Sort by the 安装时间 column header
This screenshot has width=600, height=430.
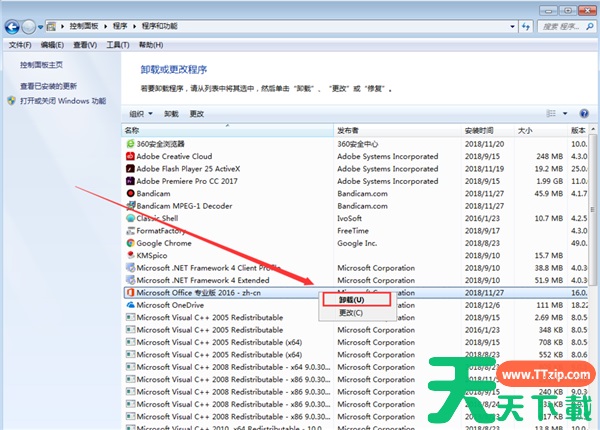coord(488,130)
